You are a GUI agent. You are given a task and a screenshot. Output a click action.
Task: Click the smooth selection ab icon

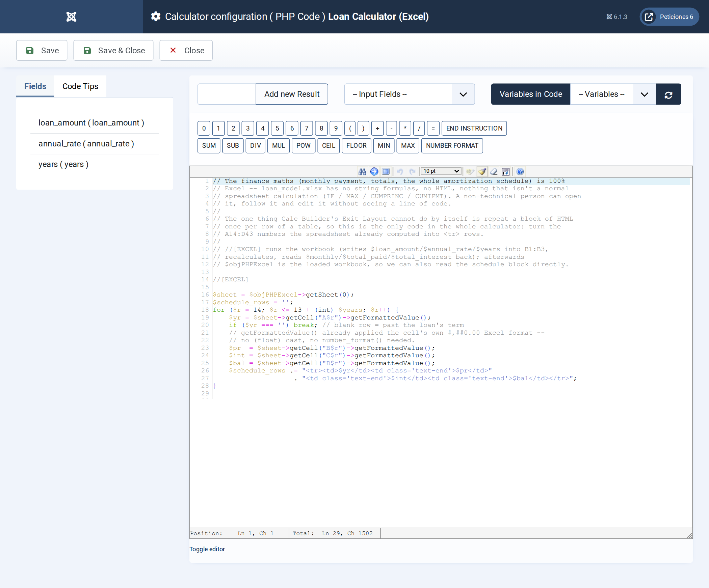pos(470,171)
